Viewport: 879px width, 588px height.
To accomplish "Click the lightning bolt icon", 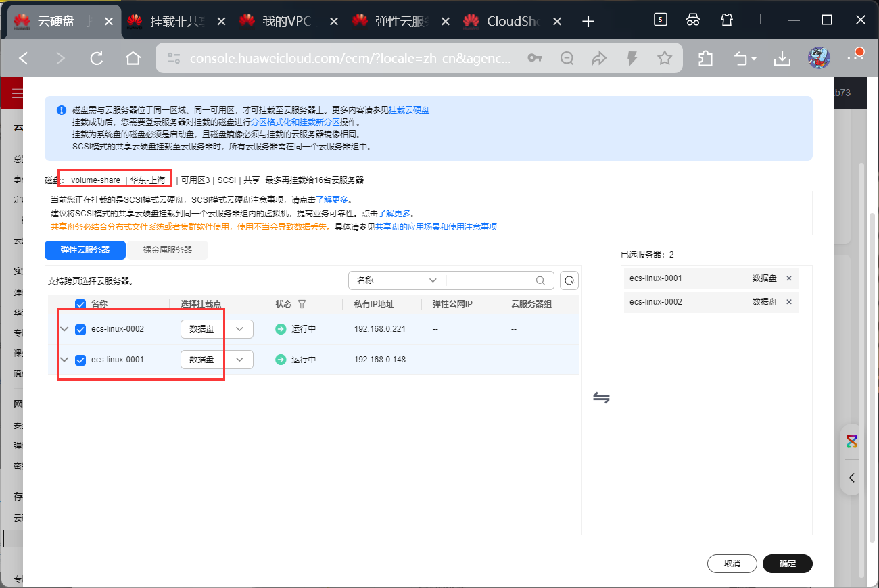I will [x=632, y=59].
